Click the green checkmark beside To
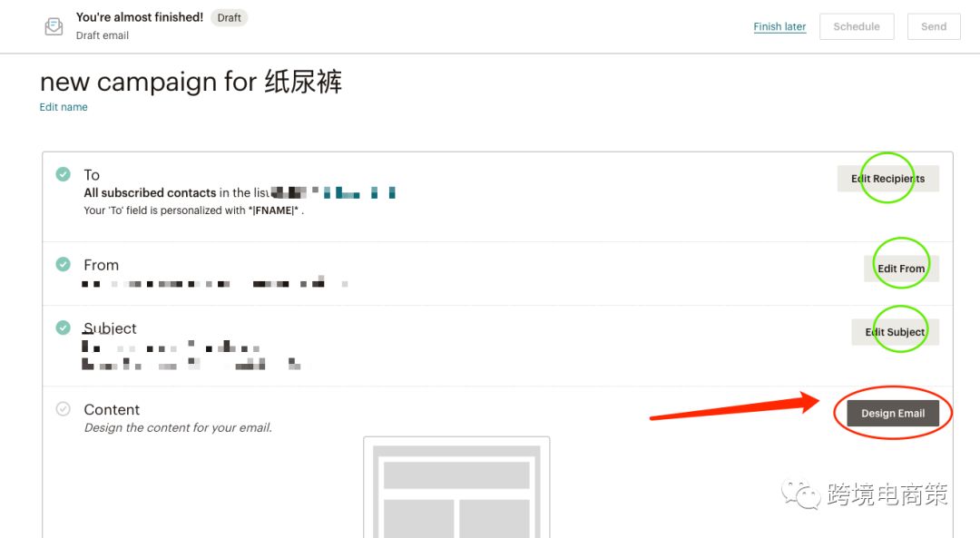The width and height of the screenshot is (980, 538). coord(64,173)
